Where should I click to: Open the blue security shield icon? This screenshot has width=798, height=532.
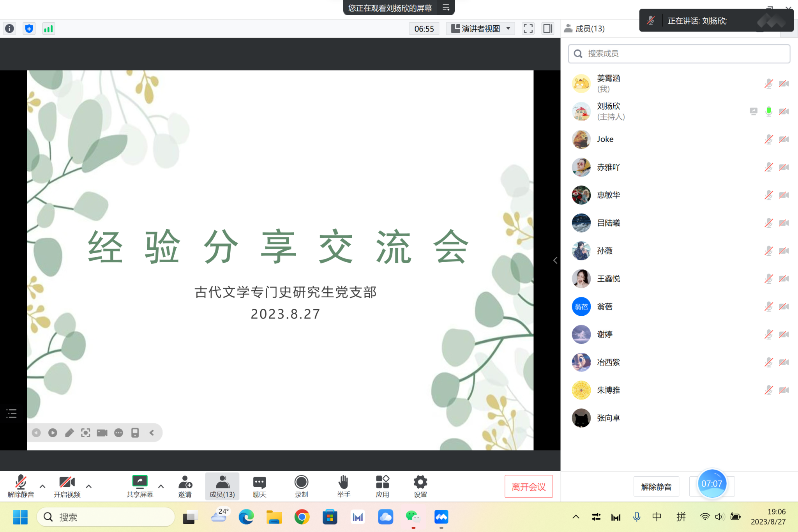tap(29, 28)
